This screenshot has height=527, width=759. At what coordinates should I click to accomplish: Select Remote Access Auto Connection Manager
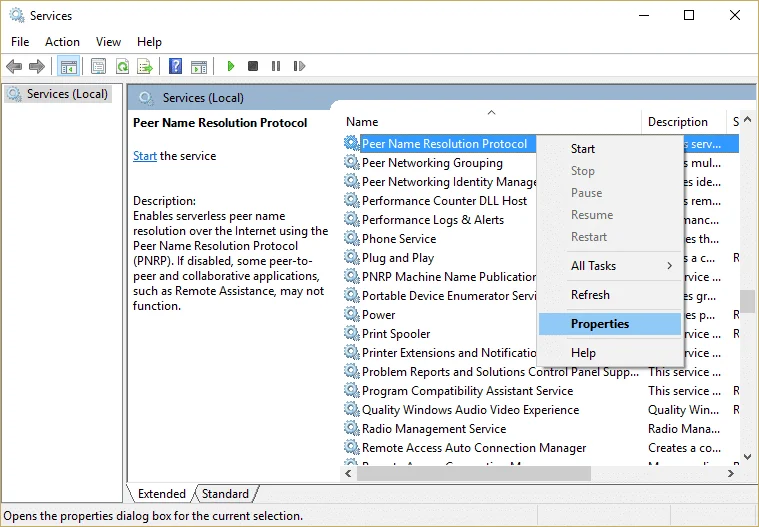click(x=473, y=448)
